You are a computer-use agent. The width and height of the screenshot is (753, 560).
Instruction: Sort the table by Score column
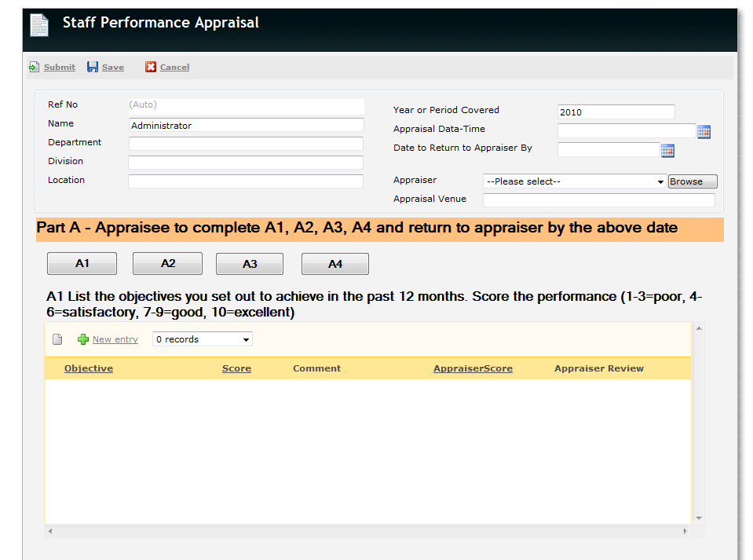click(236, 368)
